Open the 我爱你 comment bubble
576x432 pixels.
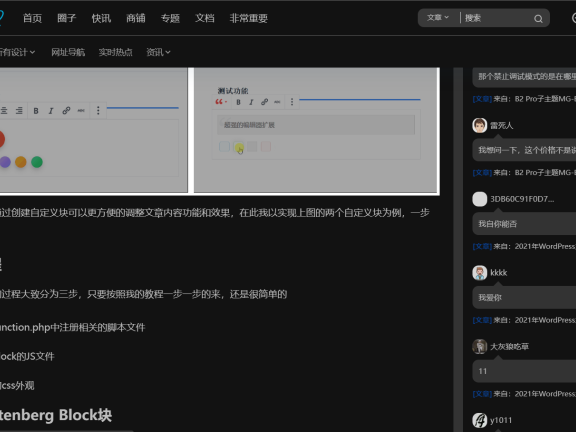[524, 298]
